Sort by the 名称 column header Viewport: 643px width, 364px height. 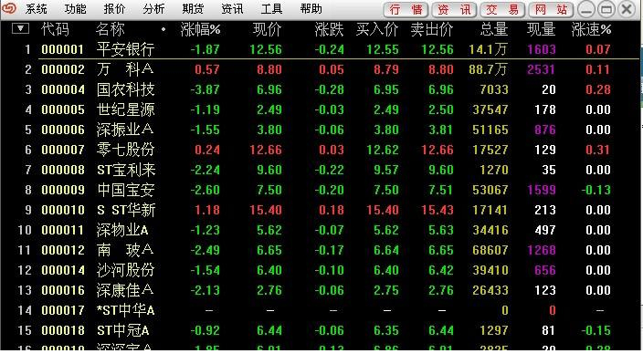pos(110,29)
